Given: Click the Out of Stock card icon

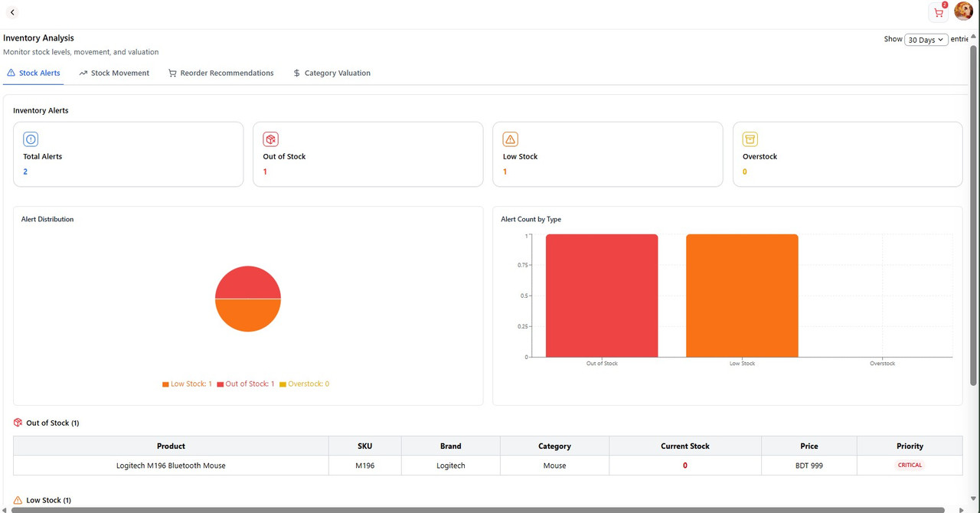Looking at the screenshot, I should 270,139.
